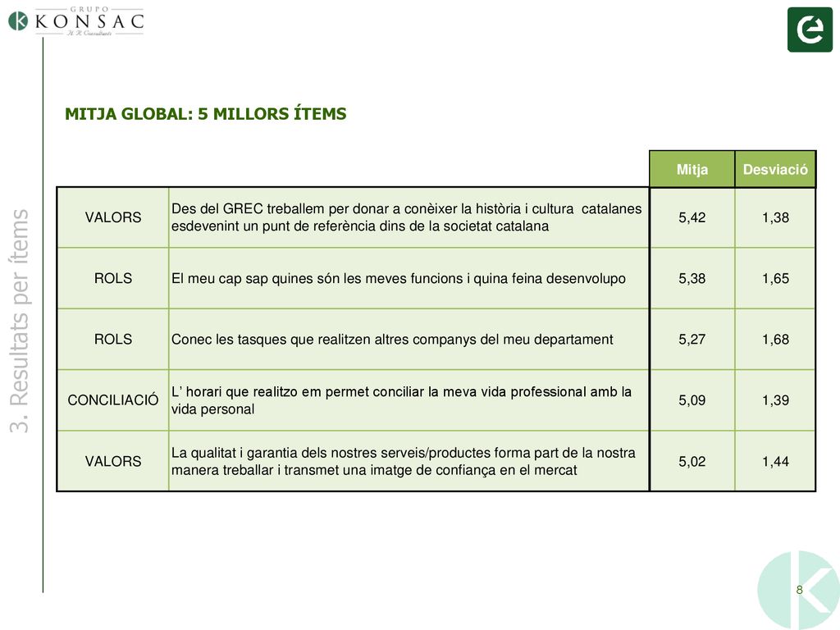Select the mean value 5,38
The height and width of the screenshot is (630, 840).
click(x=692, y=279)
